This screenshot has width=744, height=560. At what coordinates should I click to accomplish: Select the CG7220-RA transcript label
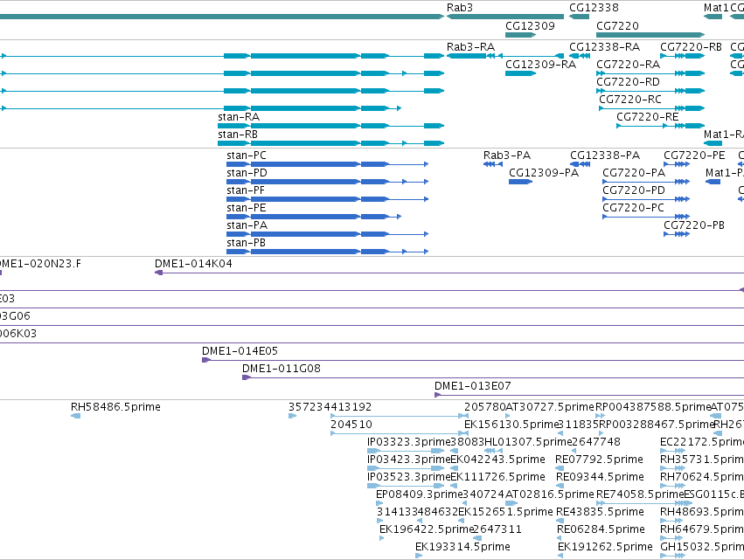[x=628, y=65]
